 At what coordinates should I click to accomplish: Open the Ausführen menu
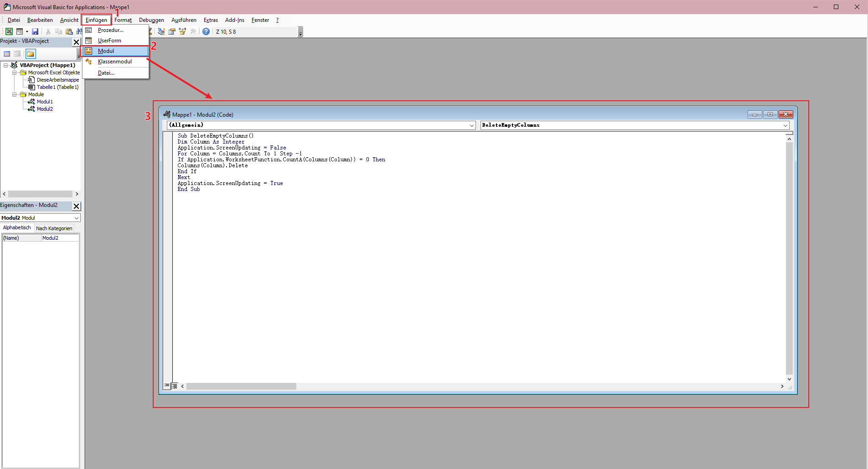tap(184, 20)
